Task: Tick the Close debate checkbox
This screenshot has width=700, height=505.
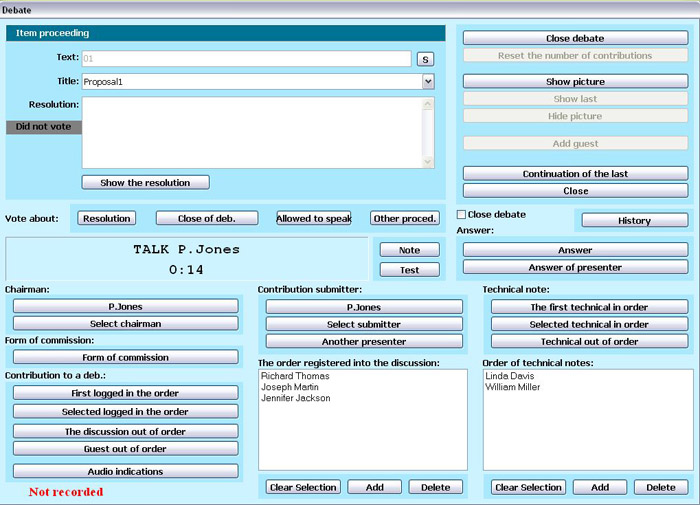Action: tap(461, 214)
